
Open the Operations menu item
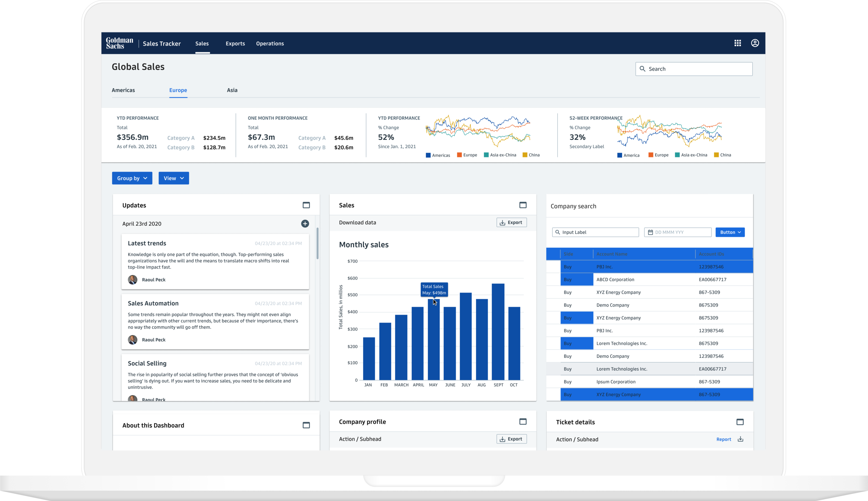pyautogui.click(x=270, y=43)
